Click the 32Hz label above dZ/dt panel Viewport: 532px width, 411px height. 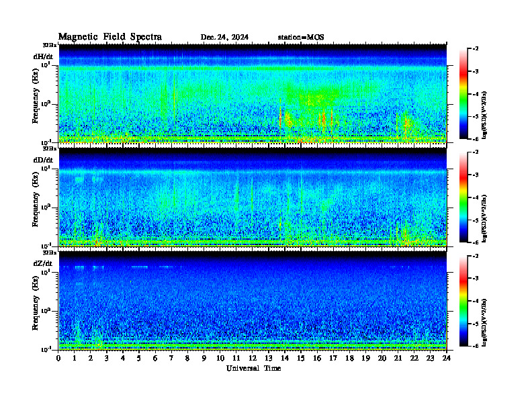pos(49,253)
